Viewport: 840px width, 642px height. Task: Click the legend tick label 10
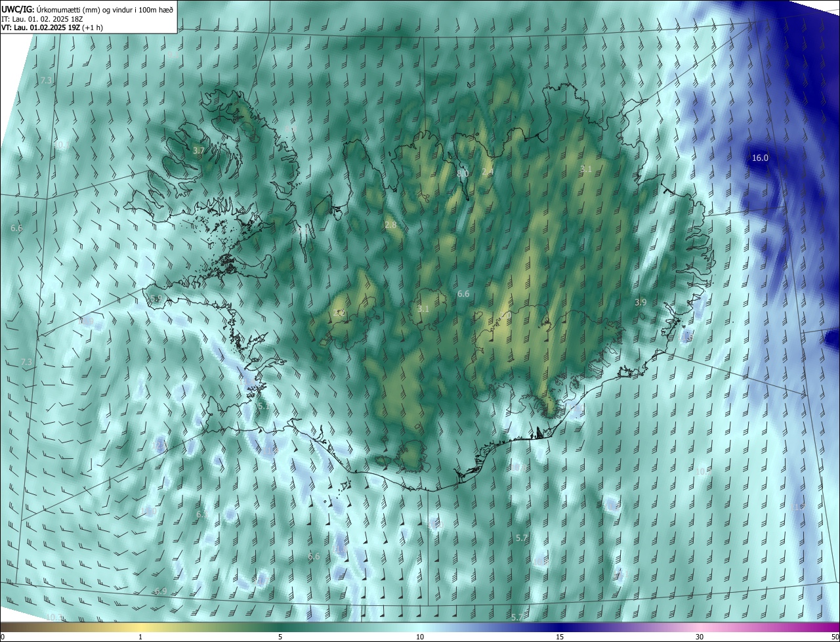click(x=420, y=637)
